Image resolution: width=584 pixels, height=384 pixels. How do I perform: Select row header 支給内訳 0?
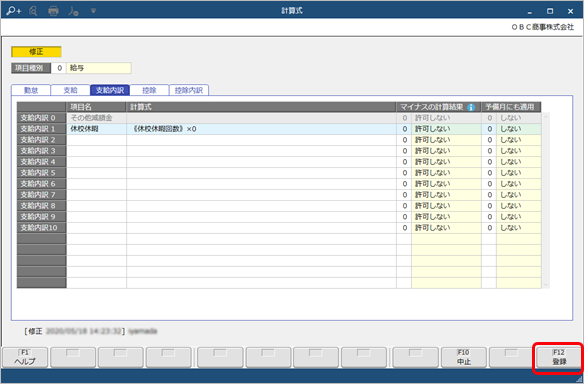(41, 118)
